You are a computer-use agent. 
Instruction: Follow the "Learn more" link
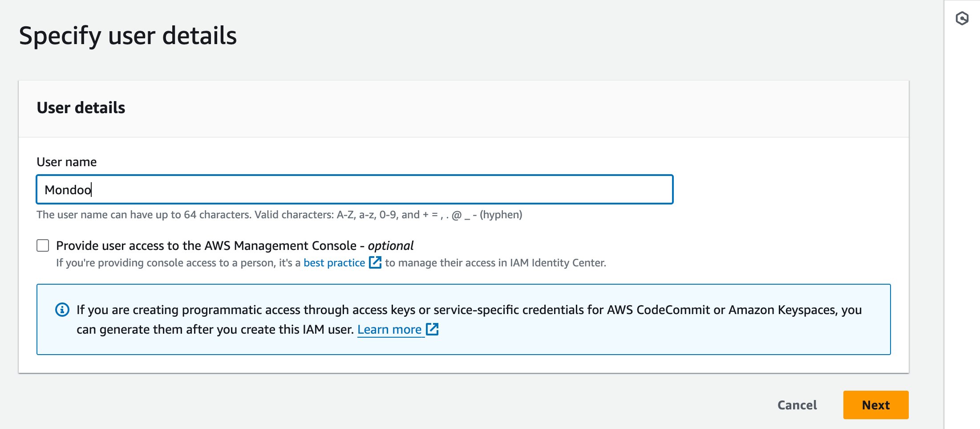390,329
